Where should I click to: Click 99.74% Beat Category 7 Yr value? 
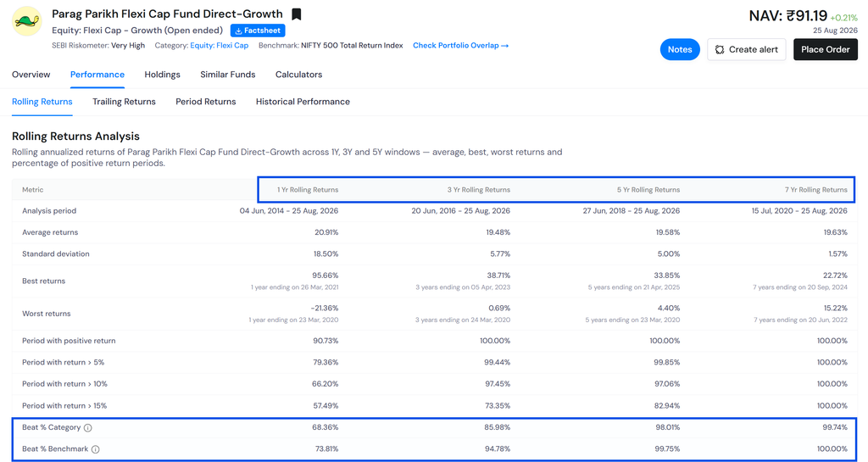click(x=835, y=428)
